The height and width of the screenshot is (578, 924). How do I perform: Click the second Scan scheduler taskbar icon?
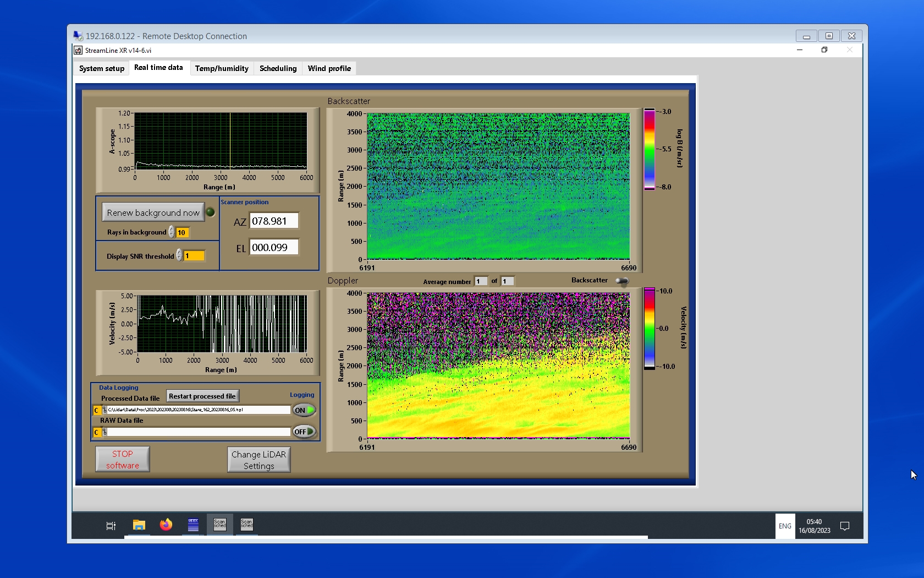click(x=246, y=525)
